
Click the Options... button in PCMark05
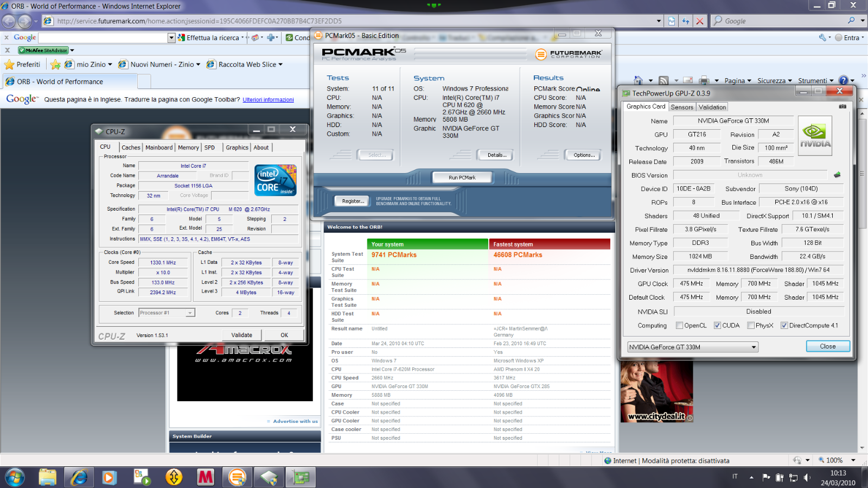[584, 155]
